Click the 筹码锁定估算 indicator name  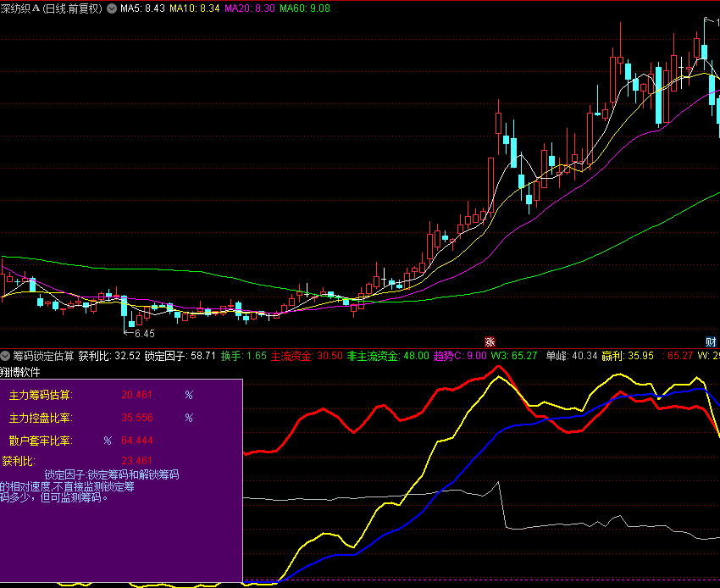(43, 356)
